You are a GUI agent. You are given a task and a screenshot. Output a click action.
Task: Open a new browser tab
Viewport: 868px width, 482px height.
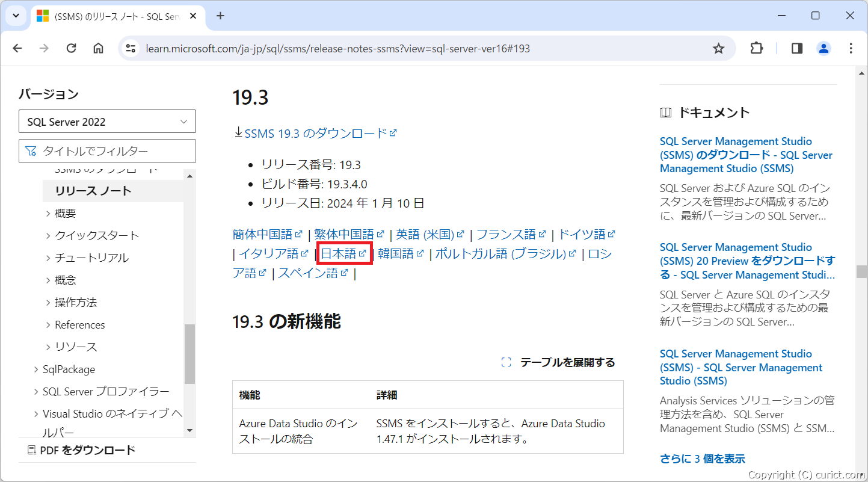click(x=220, y=16)
